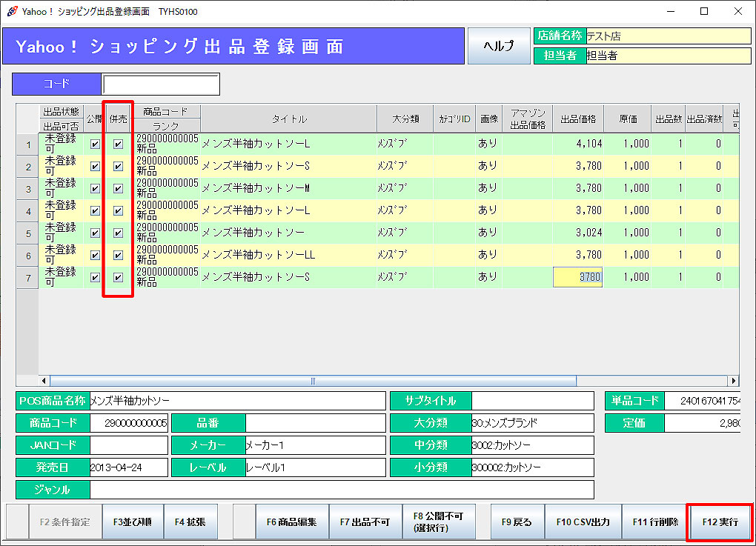
Task: Open F4 拡張 options
Action: click(x=190, y=522)
